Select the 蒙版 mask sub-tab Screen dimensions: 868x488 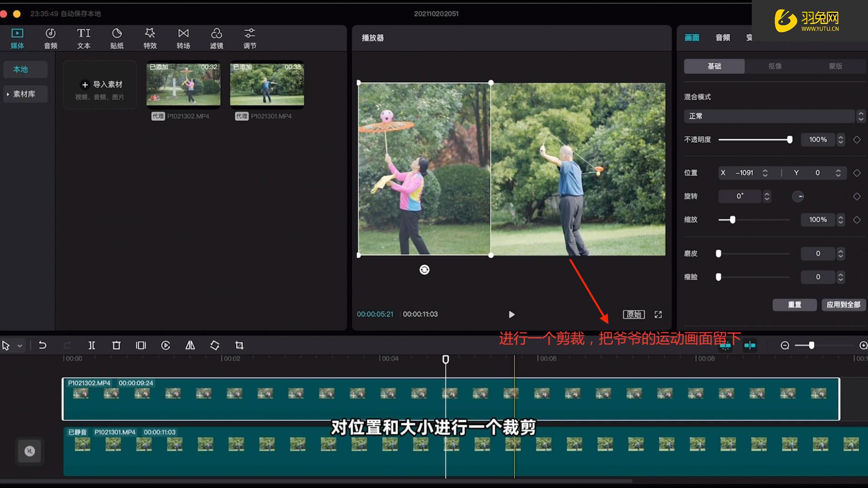(835, 66)
